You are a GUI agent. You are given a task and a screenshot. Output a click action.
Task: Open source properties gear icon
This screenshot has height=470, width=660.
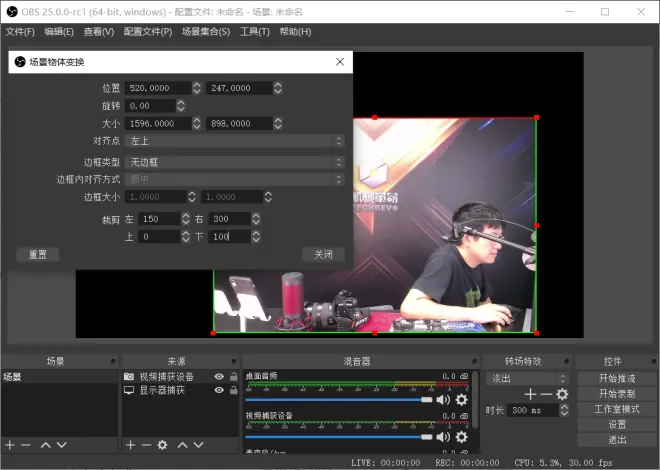(x=162, y=445)
